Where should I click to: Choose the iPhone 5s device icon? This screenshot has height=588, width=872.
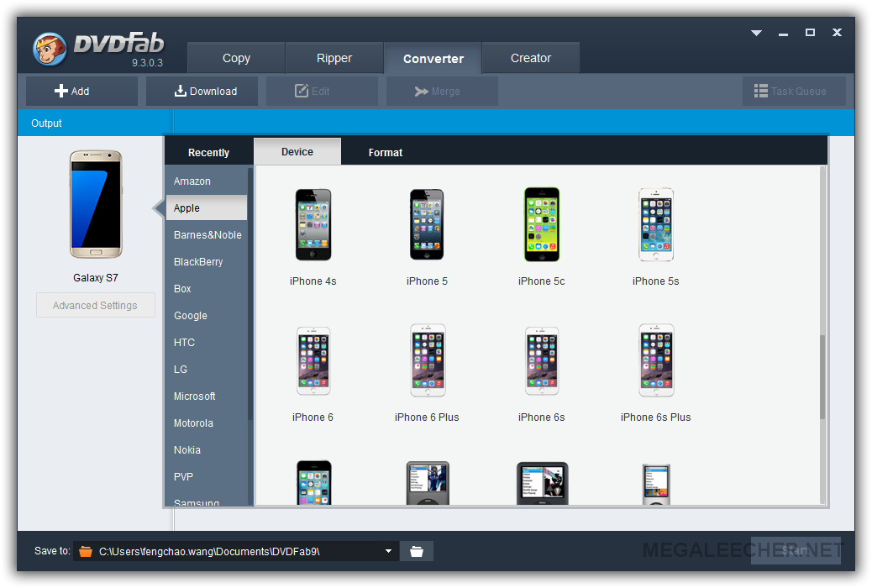(x=656, y=225)
